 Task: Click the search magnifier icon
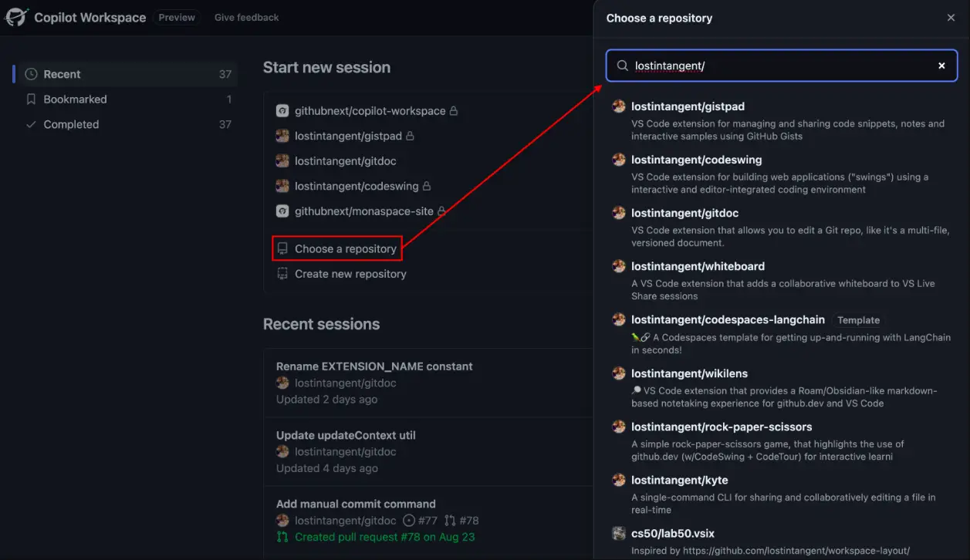pos(623,66)
